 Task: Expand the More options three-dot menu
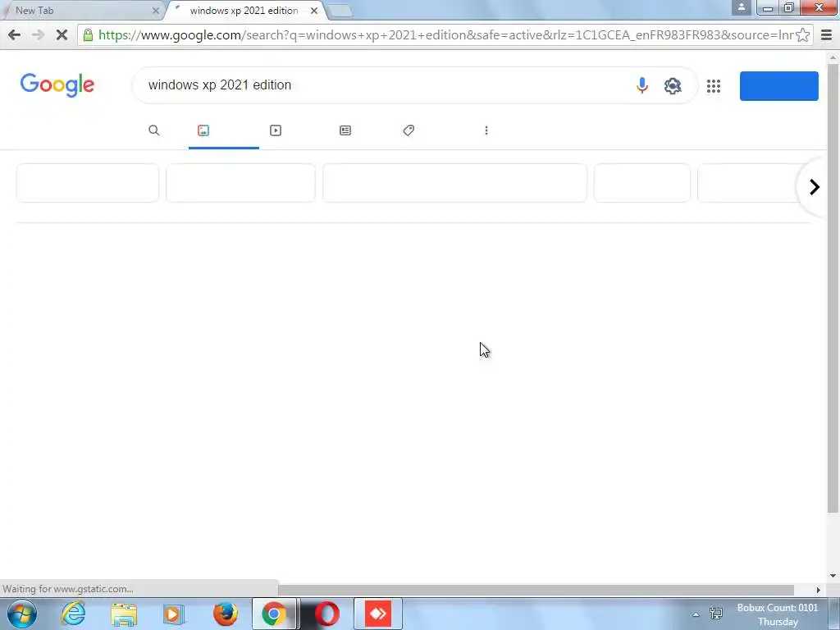tap(486, 130)
